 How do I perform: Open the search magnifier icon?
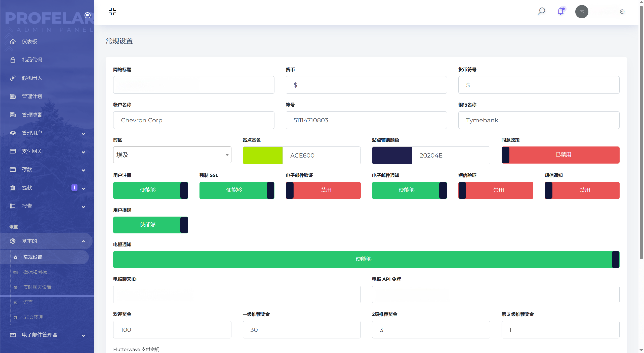pyautogui.click(x=541, y=11)
